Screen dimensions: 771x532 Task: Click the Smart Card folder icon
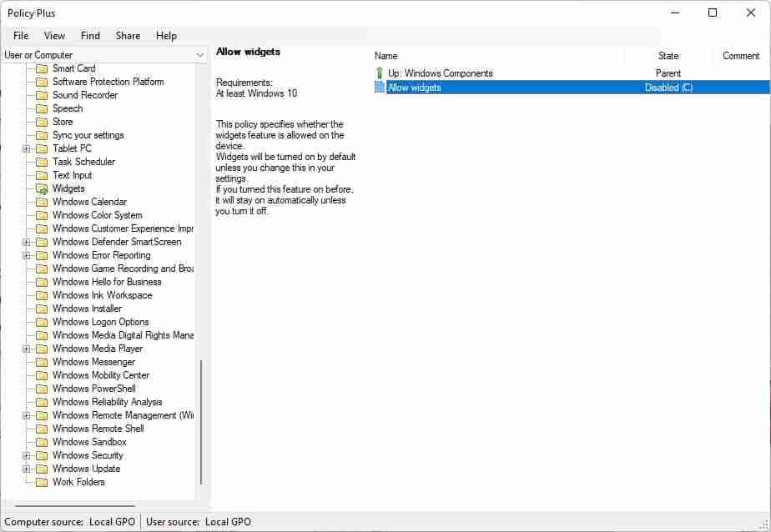42,68
